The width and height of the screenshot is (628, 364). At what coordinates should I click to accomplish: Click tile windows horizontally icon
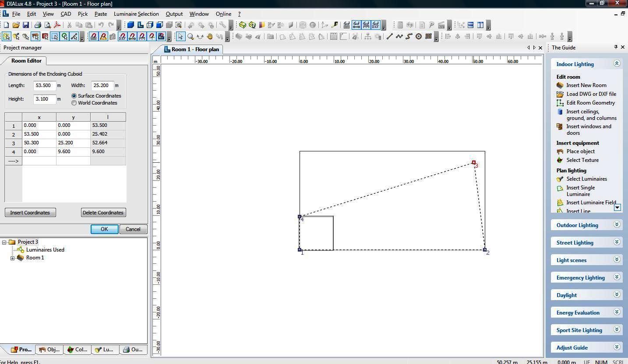pos(470,25)
